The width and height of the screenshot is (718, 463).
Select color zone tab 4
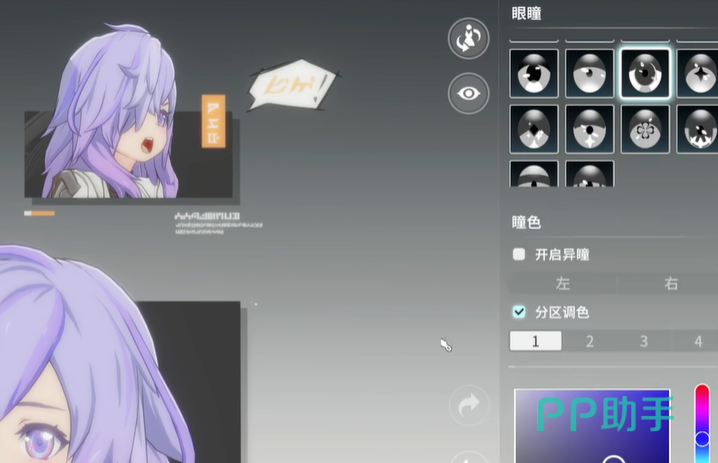click(x=697, y=342)
